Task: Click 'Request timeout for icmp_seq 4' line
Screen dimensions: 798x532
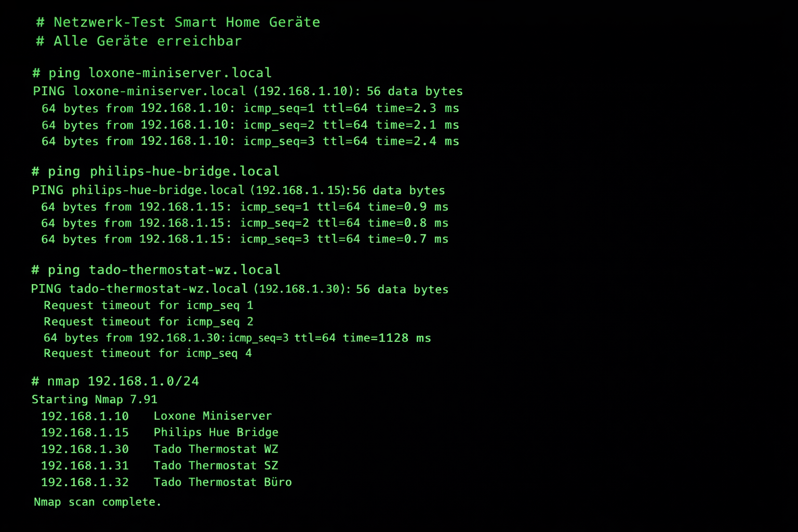Action: pos(148,354)
